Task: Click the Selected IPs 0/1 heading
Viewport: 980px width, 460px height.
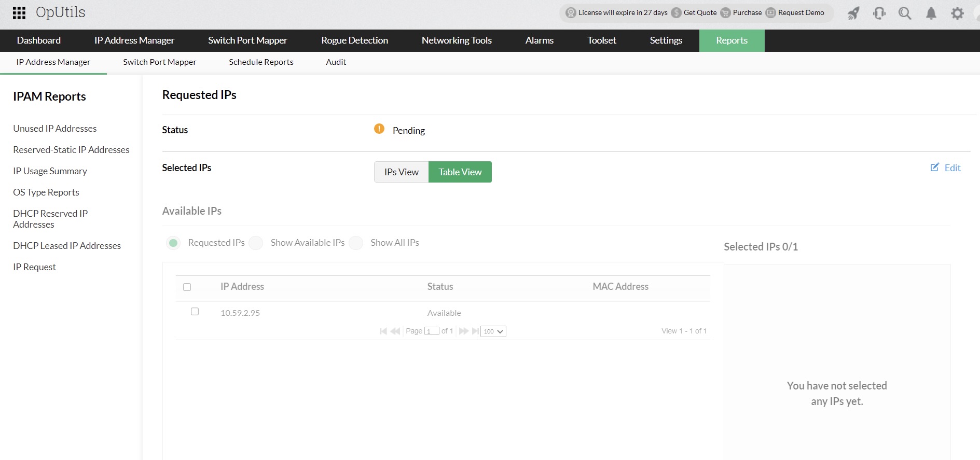Action: click(761, 247)
